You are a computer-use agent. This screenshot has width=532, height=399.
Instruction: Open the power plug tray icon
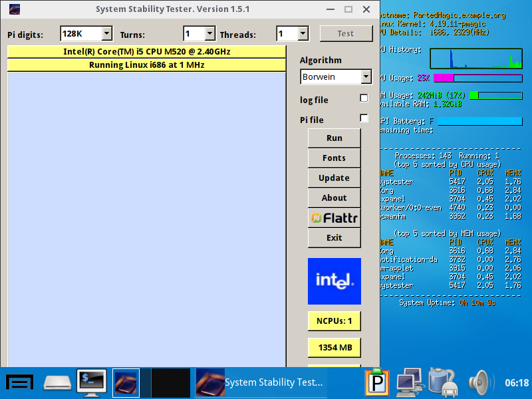coord(442,382)
